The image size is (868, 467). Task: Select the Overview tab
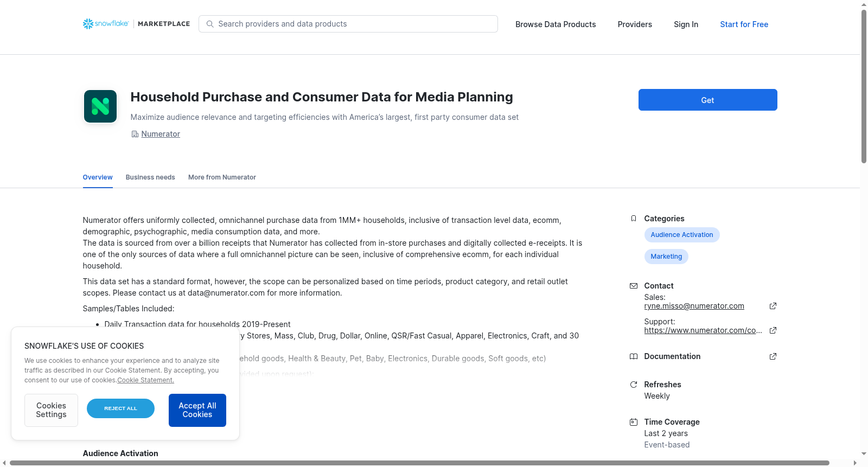[x=98, y=177]
